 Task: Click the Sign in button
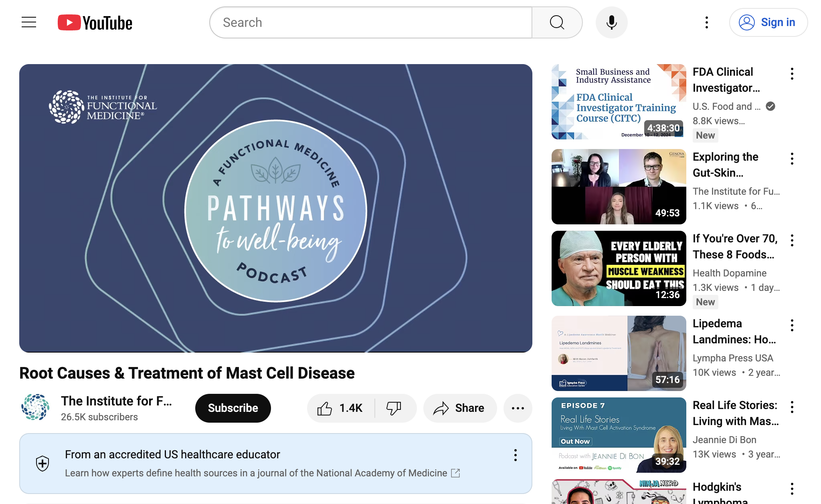click(x=768, y=22)
